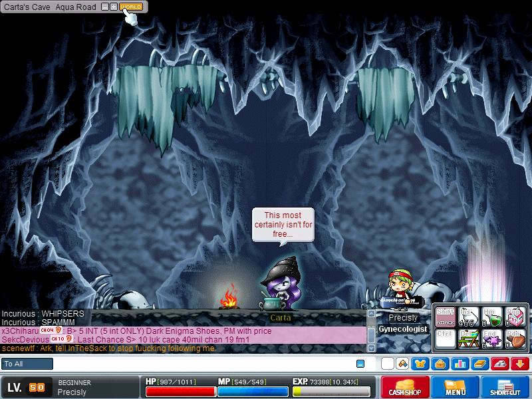Click the LV. 50 level display
The image size is (532, 399).
(x=27, y=387)
